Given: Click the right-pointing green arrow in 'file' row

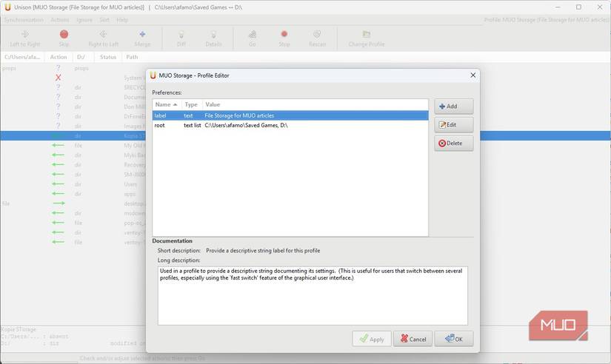Looking at the screenshot, I should click(59, 203).
